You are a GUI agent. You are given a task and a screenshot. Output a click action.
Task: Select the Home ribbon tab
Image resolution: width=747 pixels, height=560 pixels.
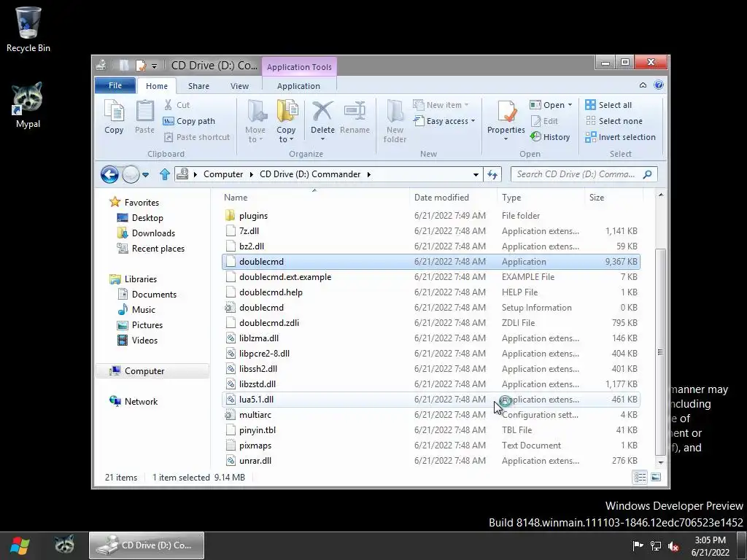click(157, 86)
